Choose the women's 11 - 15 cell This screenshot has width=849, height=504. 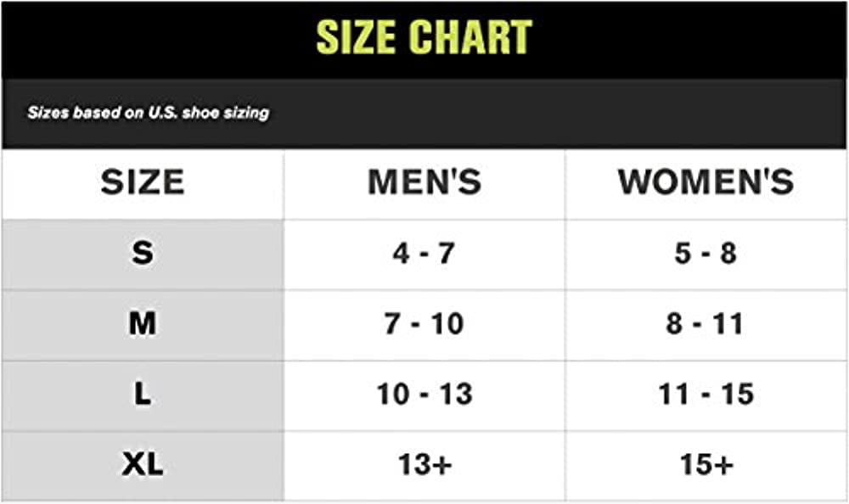[x=706, y=394]
